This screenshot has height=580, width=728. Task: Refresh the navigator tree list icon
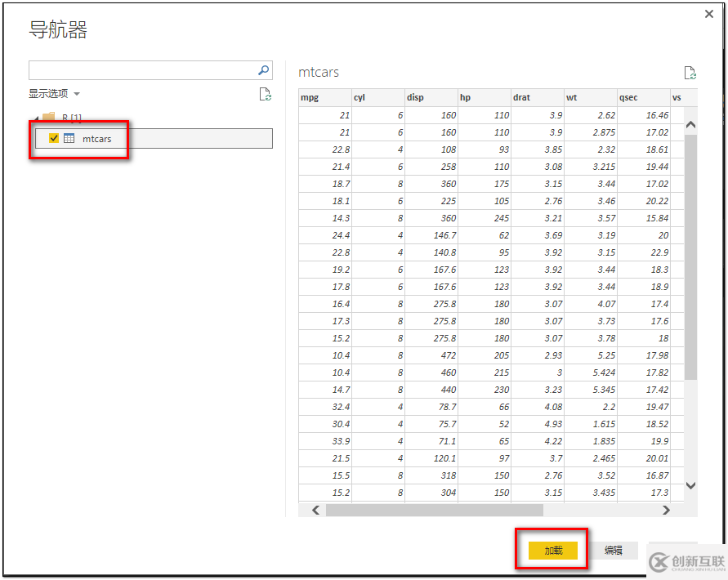pyautogui.click(x=265, y=94)
